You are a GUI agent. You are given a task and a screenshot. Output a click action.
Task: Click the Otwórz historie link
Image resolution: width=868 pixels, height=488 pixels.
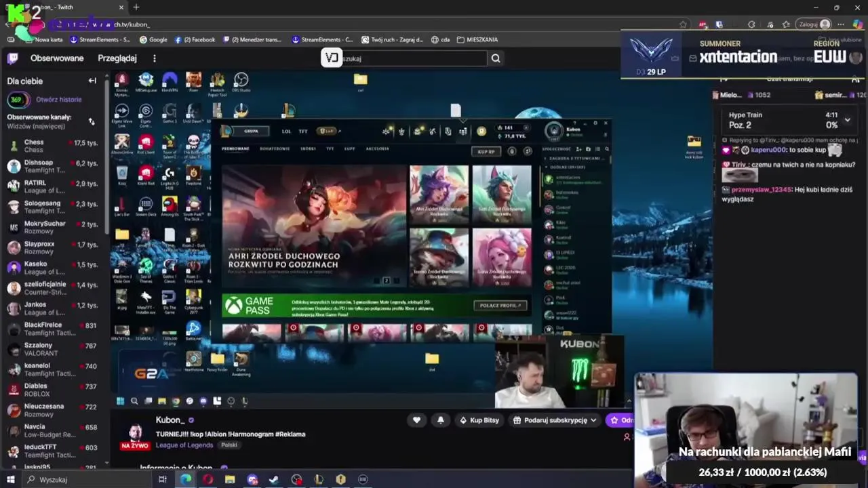[59, 100]
